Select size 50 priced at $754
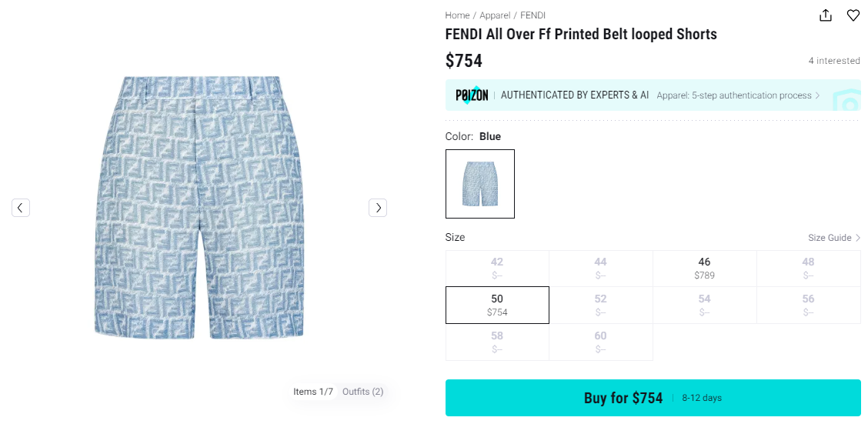Screen dimensions: 868x424 click(x=497, y=305)
